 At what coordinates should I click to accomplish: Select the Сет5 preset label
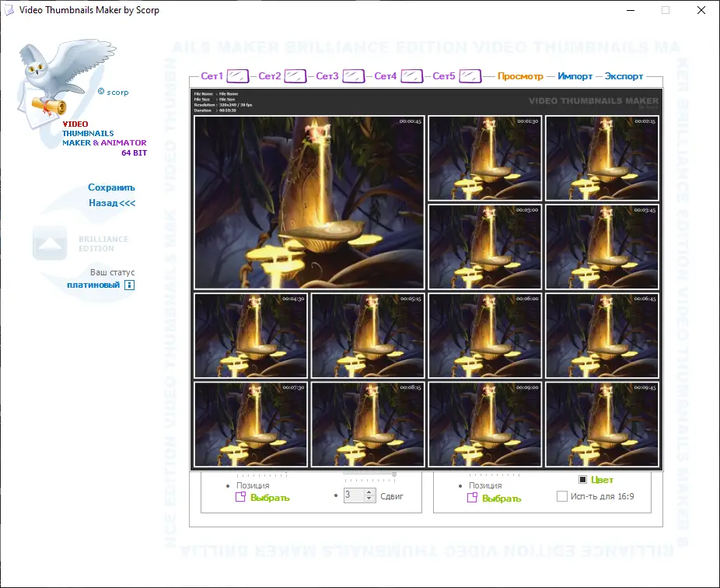[x=443, y=76]
